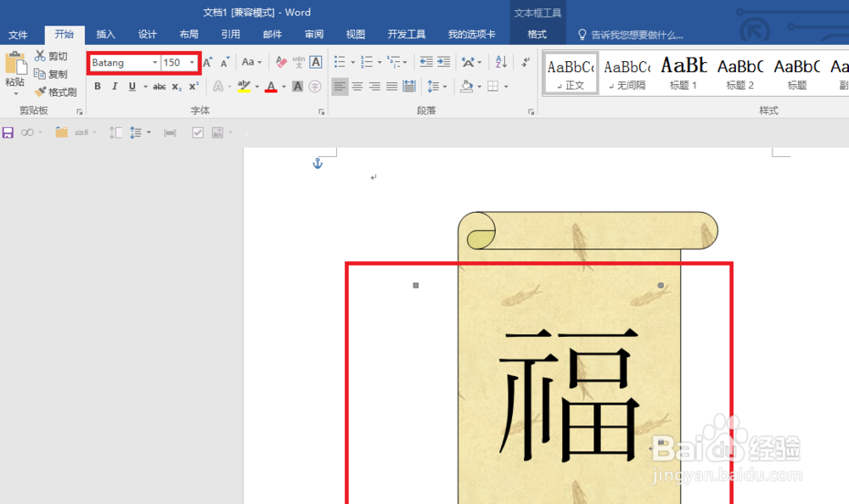849x504 pixels.
Task: Click the numbered list icon
Action: (x=367, y=62)
